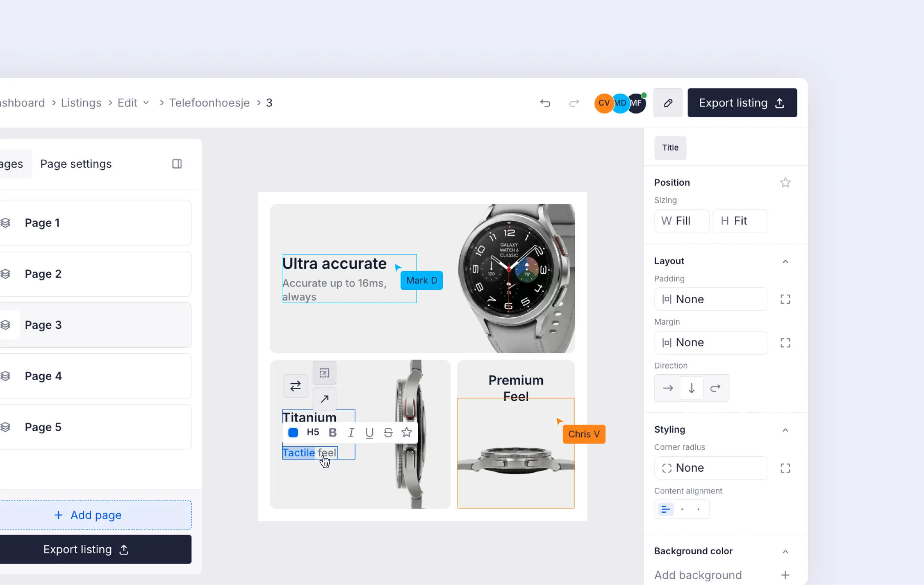Open the width Fill sizing dropdown
The height and width of the screenshot is (585, 924).
682,221
